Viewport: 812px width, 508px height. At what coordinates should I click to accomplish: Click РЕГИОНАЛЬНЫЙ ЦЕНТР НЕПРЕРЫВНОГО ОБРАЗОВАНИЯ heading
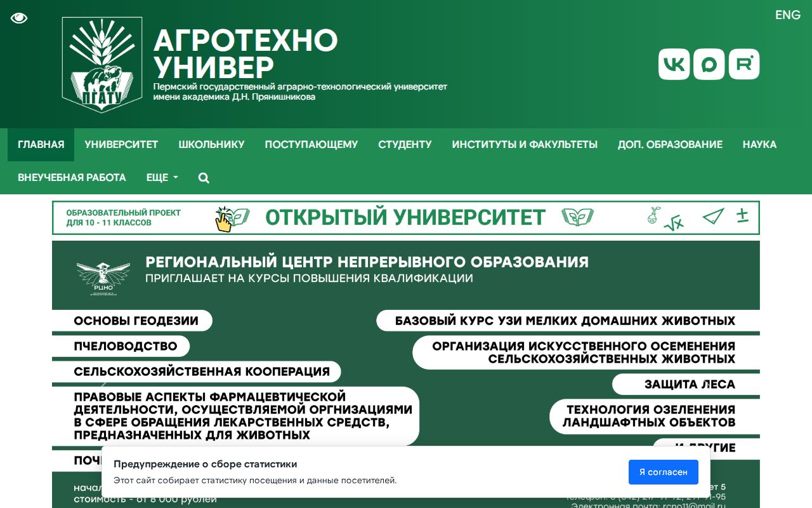[367, 262]
